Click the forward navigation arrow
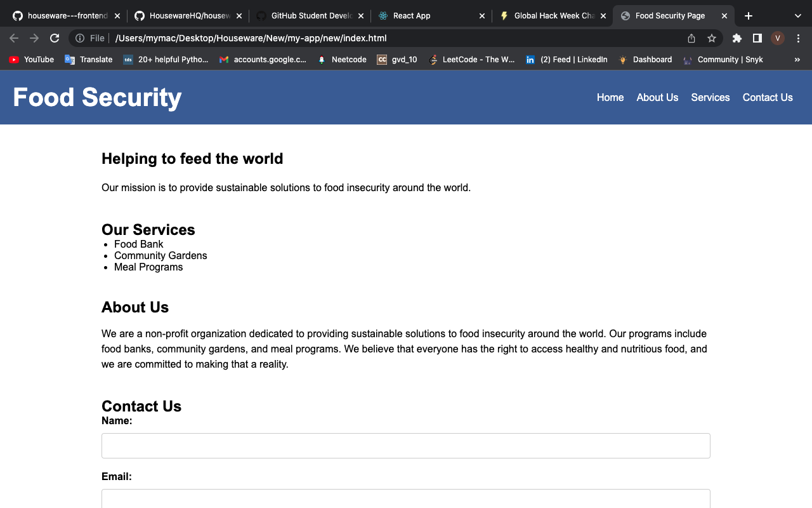 tap(34, 38)
